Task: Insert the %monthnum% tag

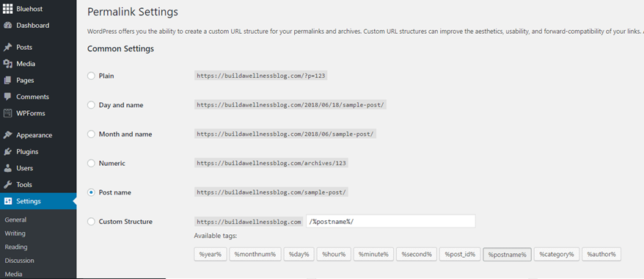Action: point(255,254)
